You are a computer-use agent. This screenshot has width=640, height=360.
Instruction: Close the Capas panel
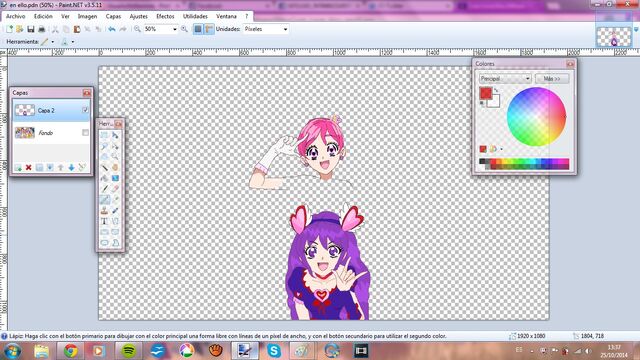[87, 93]
